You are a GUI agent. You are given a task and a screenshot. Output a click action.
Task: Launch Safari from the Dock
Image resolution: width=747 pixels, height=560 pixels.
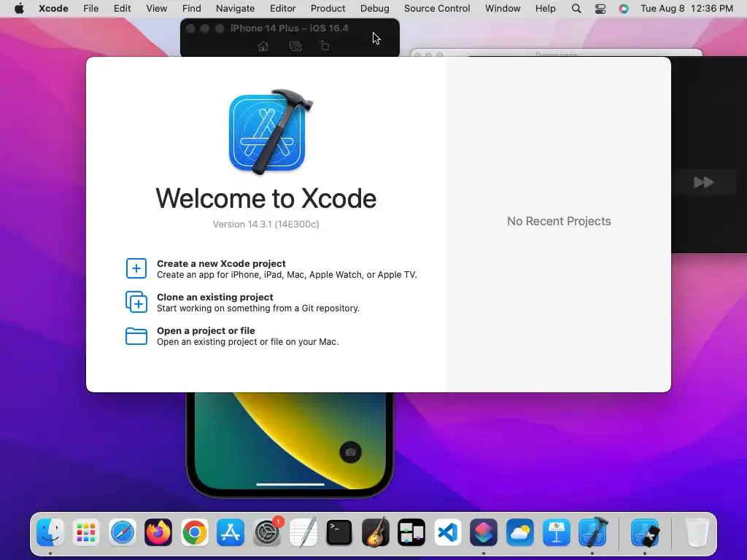pos(123,532)
